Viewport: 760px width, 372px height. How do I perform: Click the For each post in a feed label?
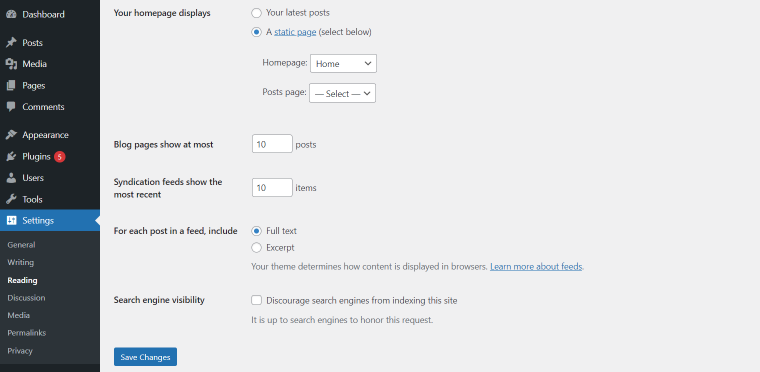[175, 231]
